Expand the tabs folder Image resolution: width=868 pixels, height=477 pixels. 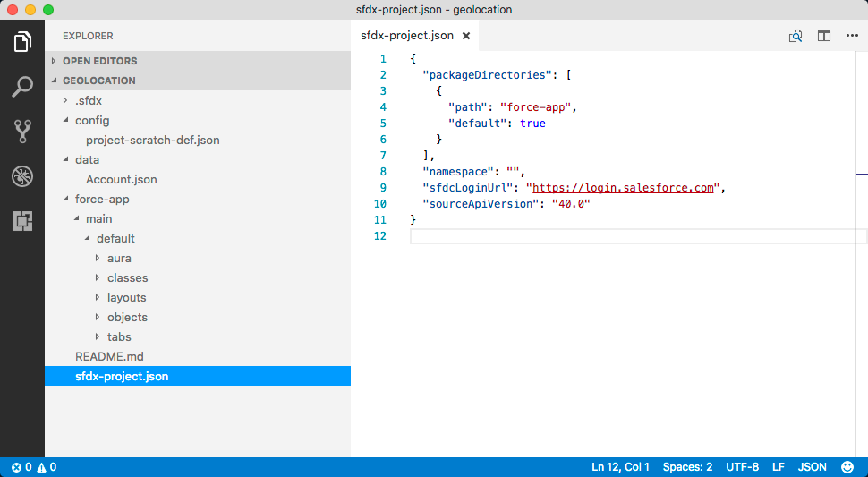(x=98, y=336)
